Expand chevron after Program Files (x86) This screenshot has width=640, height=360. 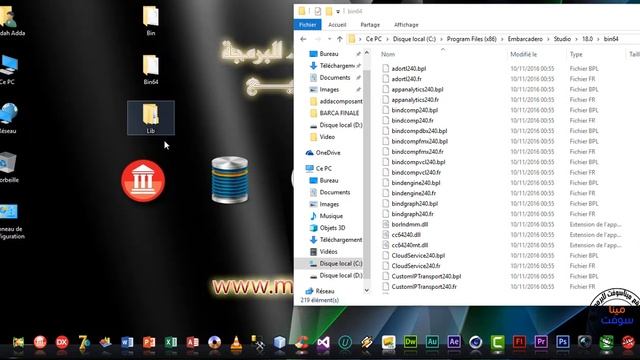point(502,39)
